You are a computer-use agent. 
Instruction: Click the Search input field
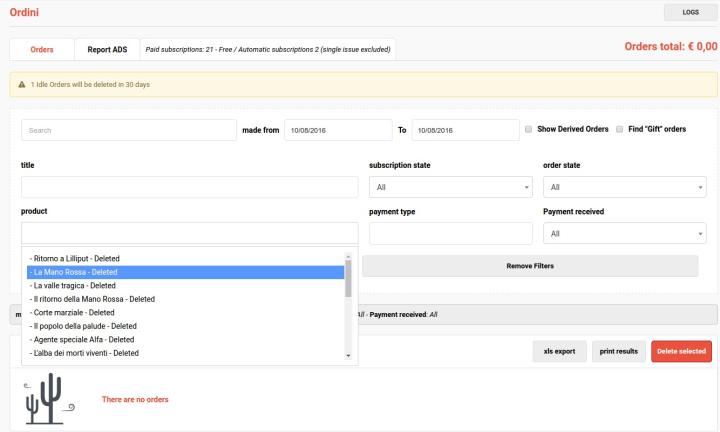click(127, 130)
